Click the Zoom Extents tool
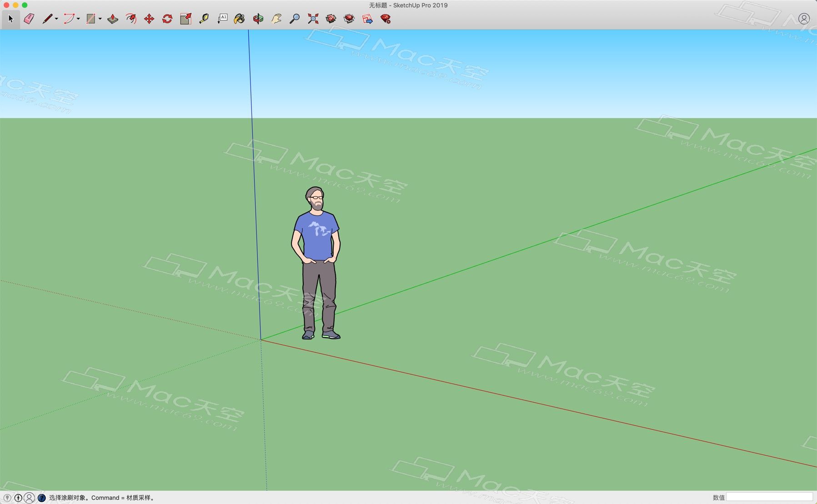This screenshot has width=817, height=504. pyautogui.click(x=313, y=19)
